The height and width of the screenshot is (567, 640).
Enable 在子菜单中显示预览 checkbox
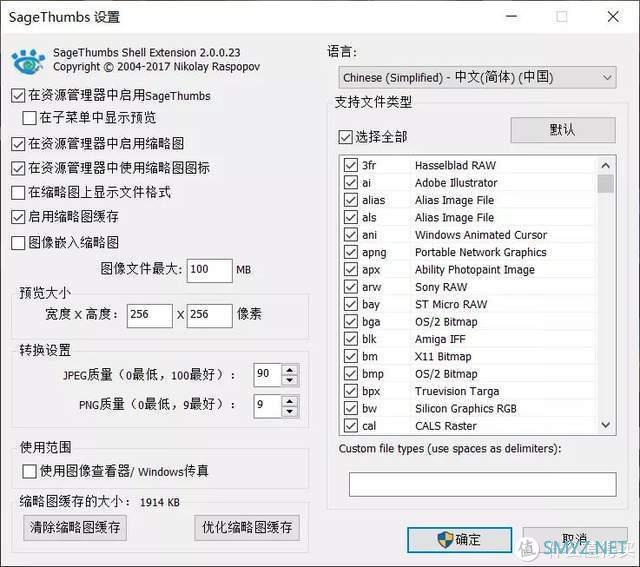point(29,118)
